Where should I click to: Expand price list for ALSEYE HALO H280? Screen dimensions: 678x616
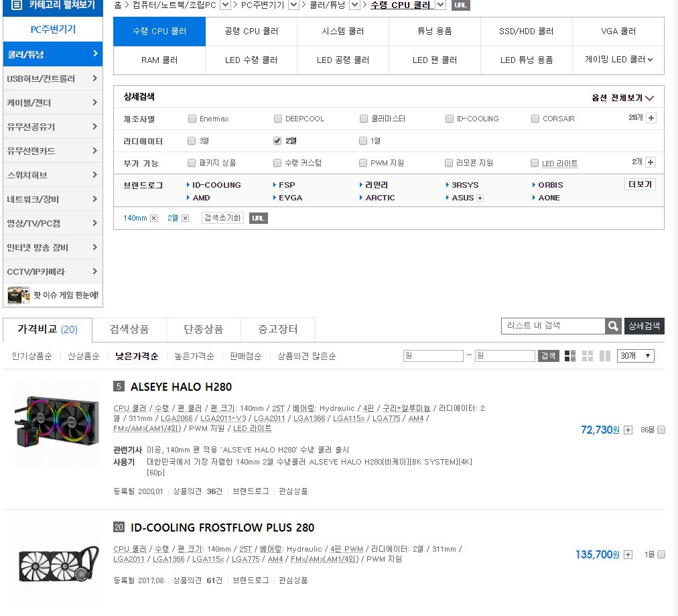click(628, 430)
